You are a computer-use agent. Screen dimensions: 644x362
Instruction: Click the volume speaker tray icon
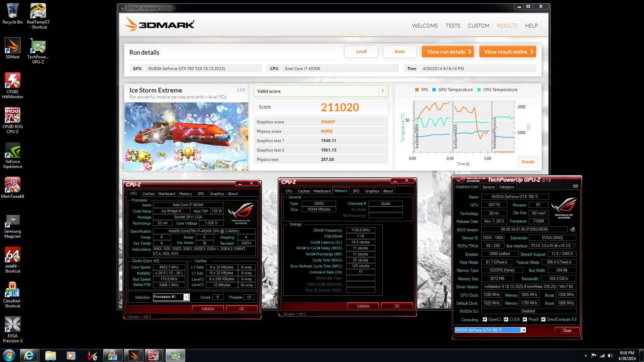point(610,356)
